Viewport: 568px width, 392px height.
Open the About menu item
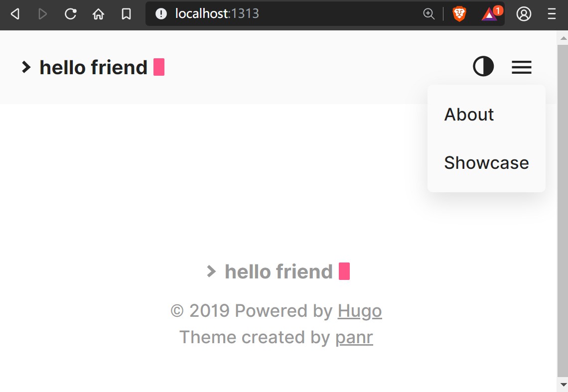click(x=469, y=115)
